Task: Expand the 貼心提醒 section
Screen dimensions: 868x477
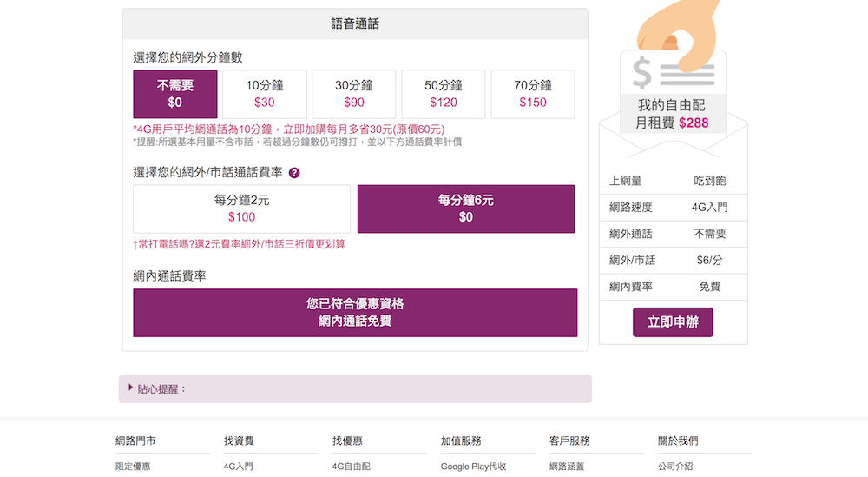Action: click(159, 389)
